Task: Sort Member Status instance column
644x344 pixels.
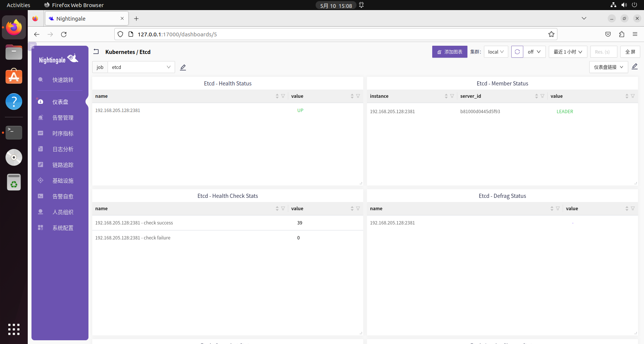Action: pos(446,96)
